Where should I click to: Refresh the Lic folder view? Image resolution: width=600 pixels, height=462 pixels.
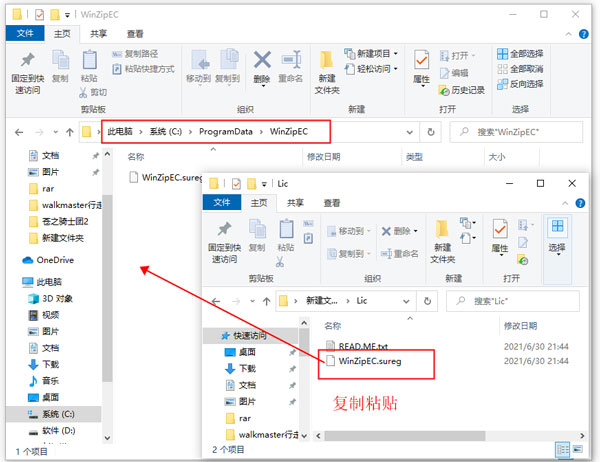[x=427, y=301]
